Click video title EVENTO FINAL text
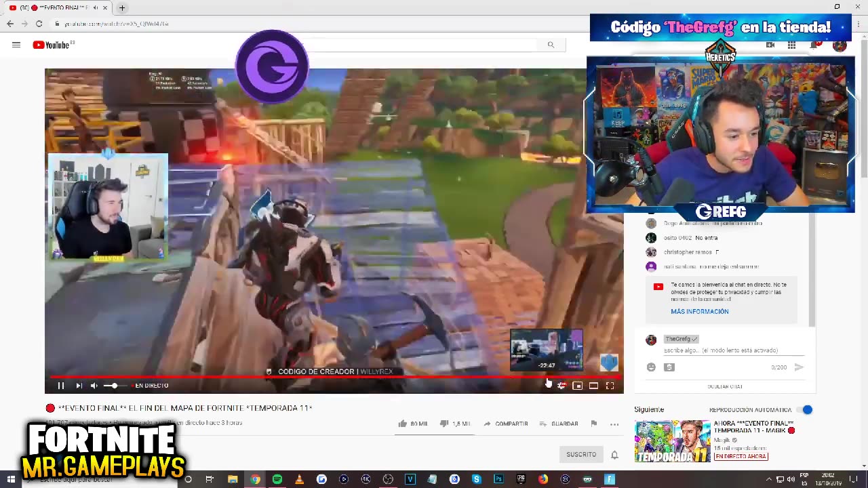This screenshot has width=868, height=488. pos(184,408)
